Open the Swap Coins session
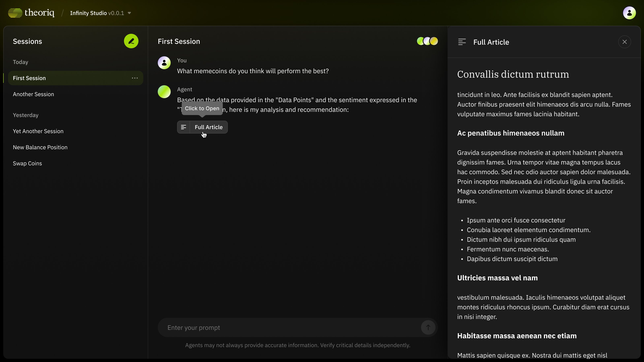644x362 pixels. pyautogui.click(x=28, y=163)
